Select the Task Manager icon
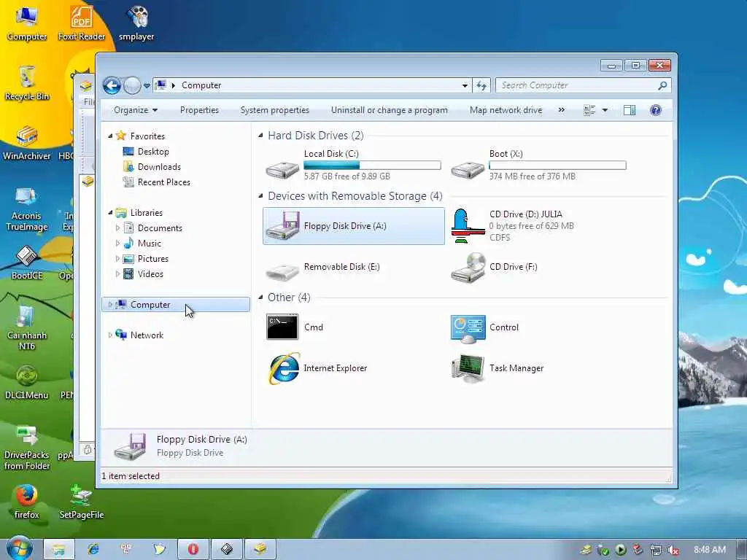747x560 pixels. coord(468,368)
